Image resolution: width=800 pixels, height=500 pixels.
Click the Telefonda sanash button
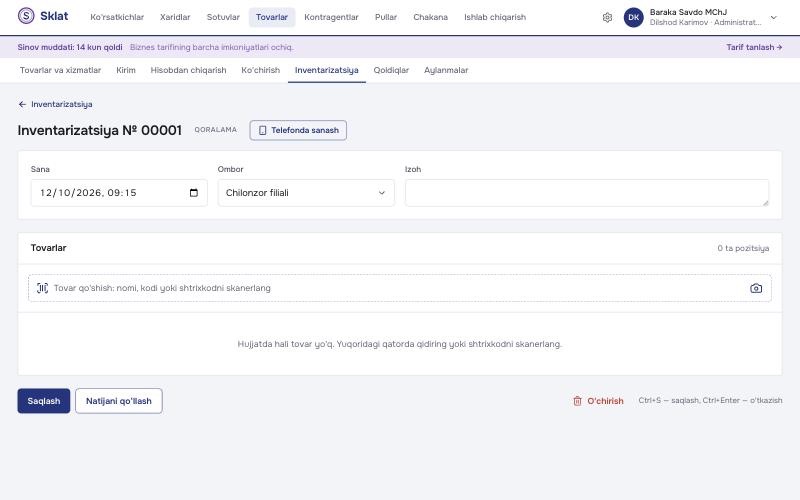click(x=298, y=130)
